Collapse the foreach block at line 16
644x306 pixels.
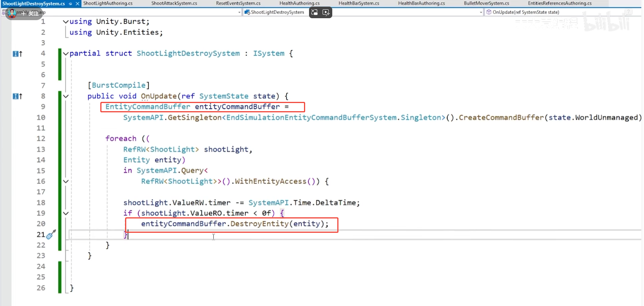66,181
